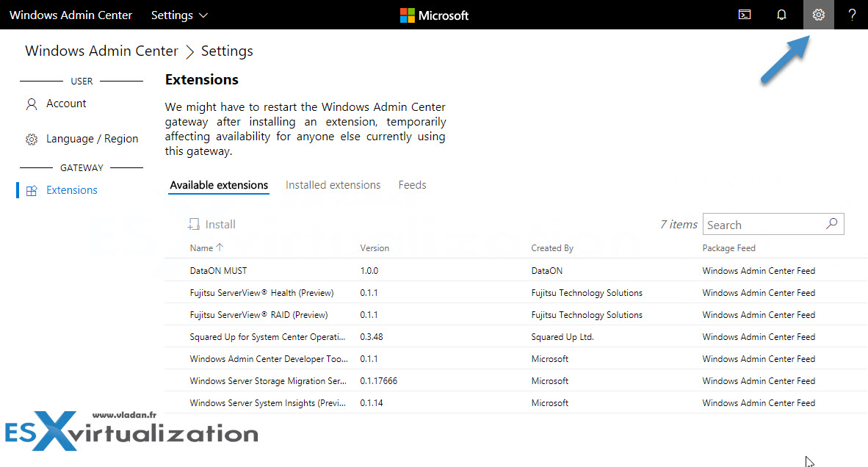Click Squared Up Ltd. creator cell
Viewport: 868px width, 467px height.
pyautogui.click(x=563, y=337)
